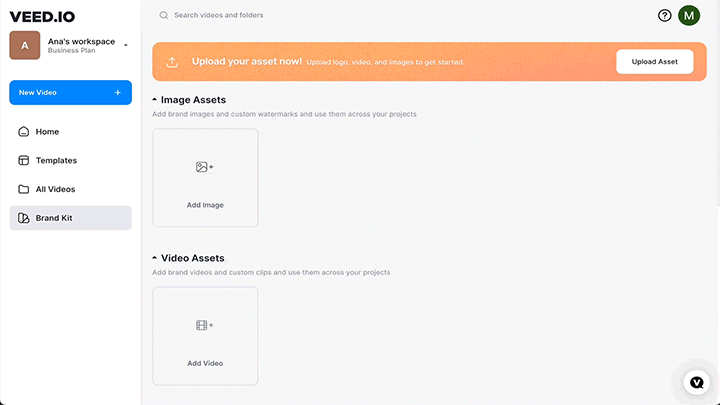This screenshot has height=405, width=720.
Task: Click the Image Assets description text
Action: [x=284, y=114]
